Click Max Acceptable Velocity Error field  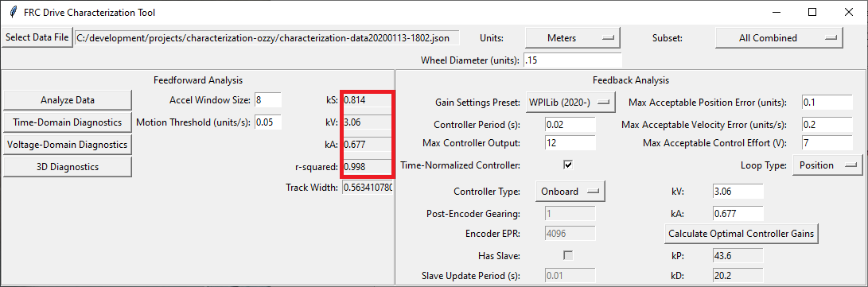827,125
